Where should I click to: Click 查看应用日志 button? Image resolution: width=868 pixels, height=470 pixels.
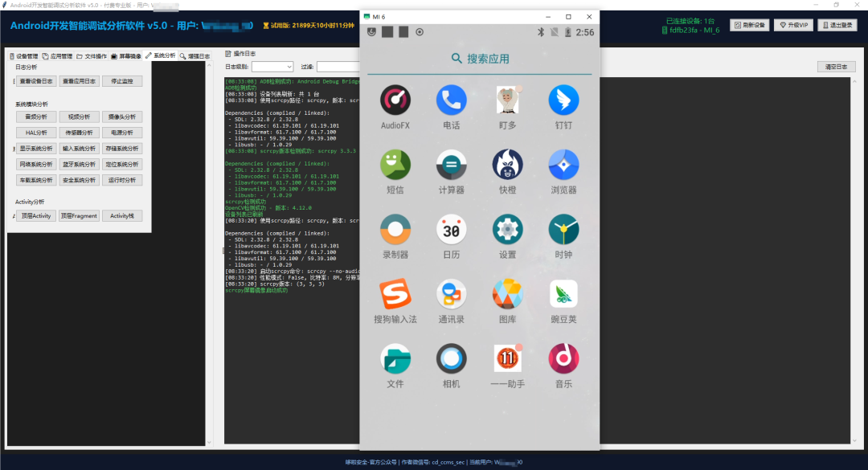click(79, 81)
